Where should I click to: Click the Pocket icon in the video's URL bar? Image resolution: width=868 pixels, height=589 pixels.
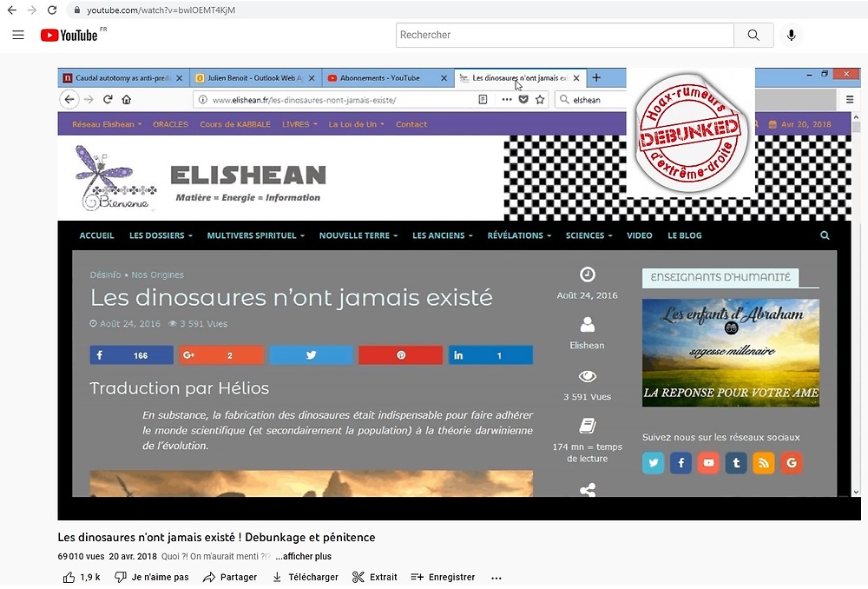pyautogui.click(x=523, y=100)
